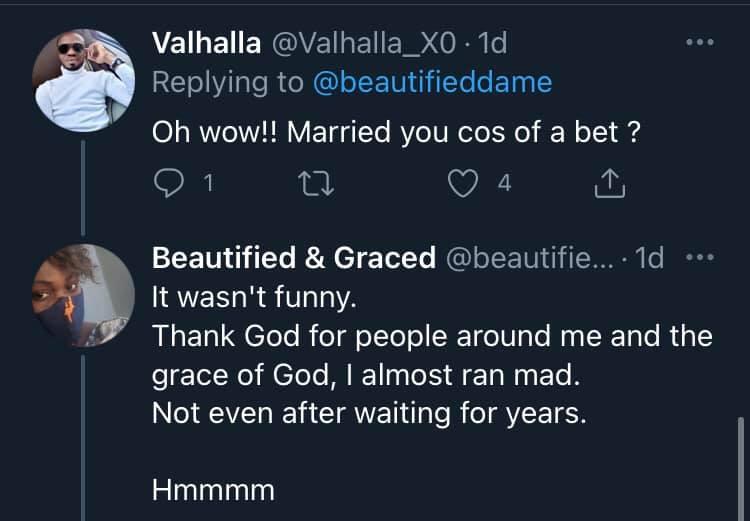The image size is (750, 521).
Task: Open the @beautifieddame mention link
Action: (432, 82)
